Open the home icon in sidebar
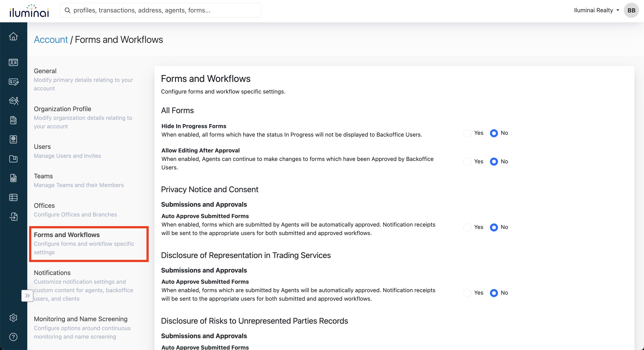The width and height of the screenshot is (644, 350). (x=13, y=36)
